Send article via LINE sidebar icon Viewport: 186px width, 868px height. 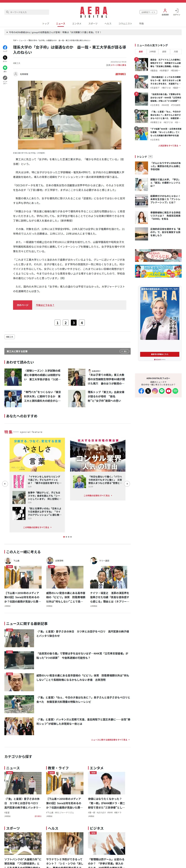click(5, 68)
